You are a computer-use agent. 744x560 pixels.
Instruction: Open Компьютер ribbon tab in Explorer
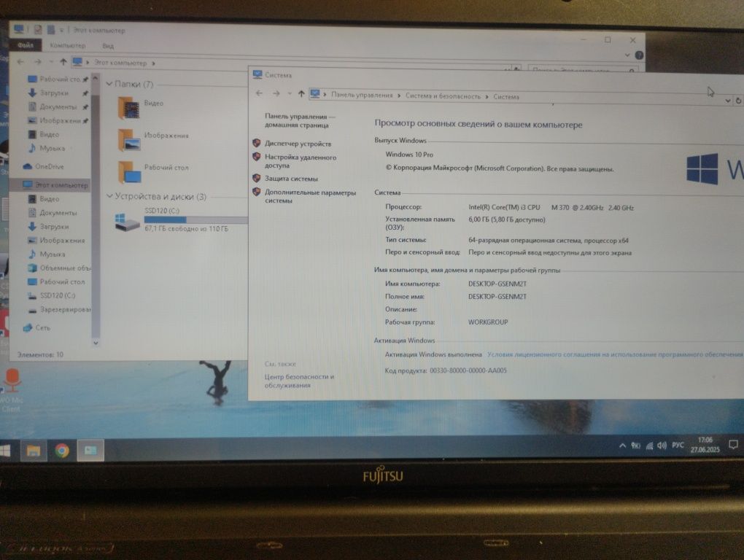click(x=68, y=45)
